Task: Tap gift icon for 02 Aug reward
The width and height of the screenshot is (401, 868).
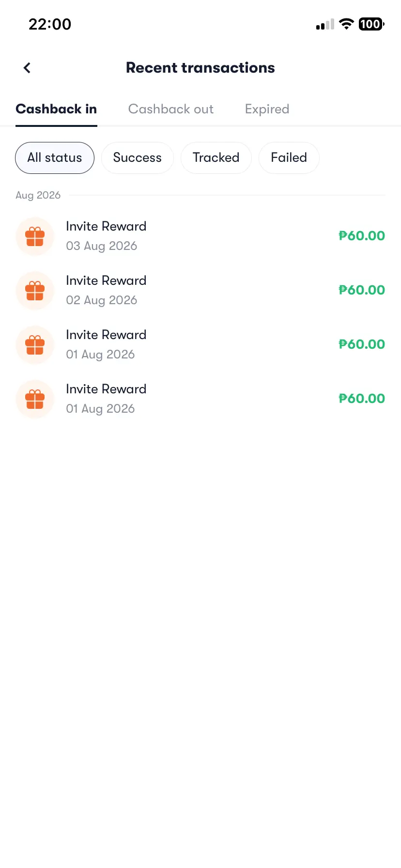Action: click(35, 291)
